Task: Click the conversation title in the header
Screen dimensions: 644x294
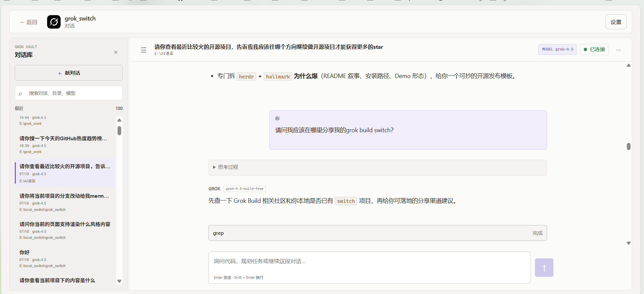Action: point(269,47)
